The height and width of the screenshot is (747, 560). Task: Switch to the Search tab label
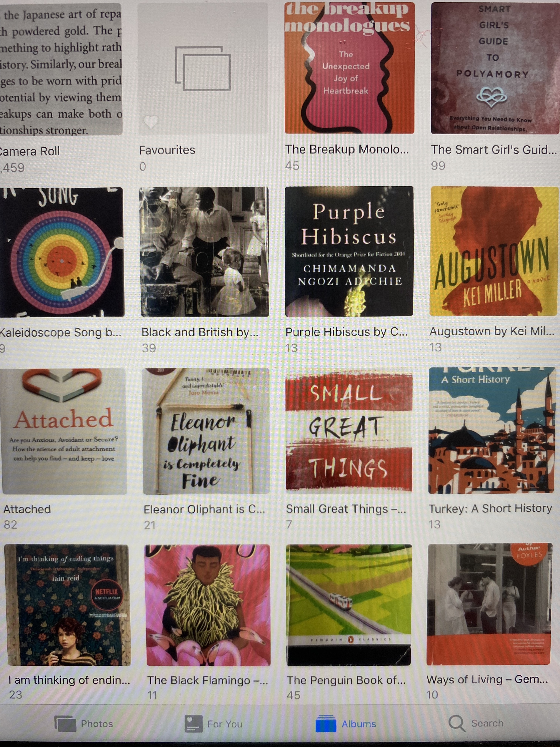coord(487,723)
